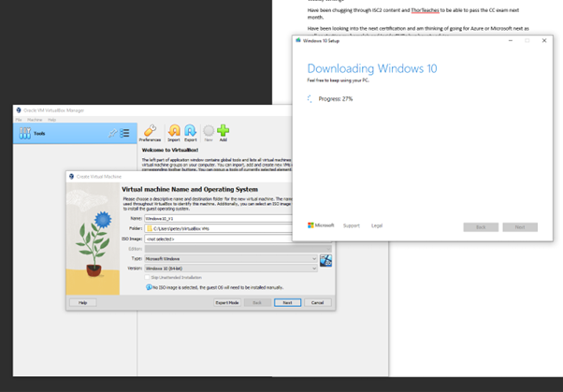
Task: Expand the Type dropdown showing Microsoft Windows
Action: (230, 259)
